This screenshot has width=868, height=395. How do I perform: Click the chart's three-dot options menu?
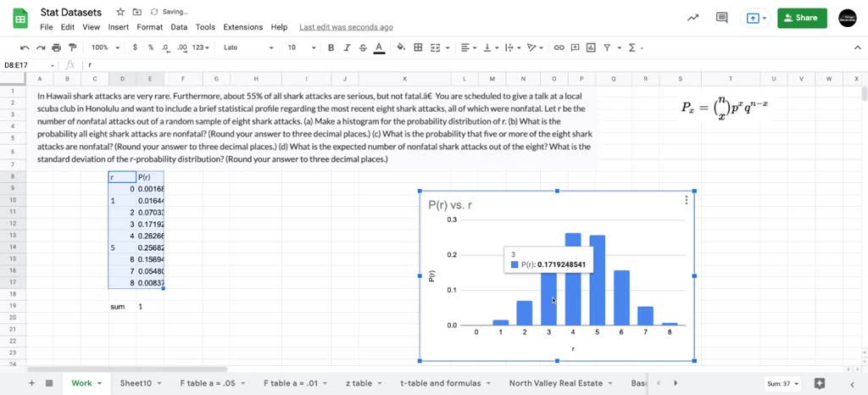(686, 201)
